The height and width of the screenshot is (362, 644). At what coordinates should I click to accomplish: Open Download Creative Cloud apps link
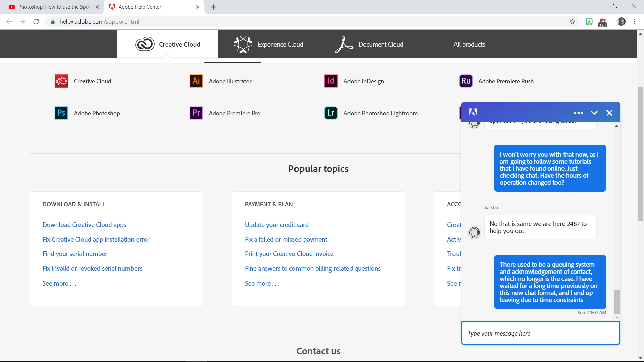[x=84, y=225]
